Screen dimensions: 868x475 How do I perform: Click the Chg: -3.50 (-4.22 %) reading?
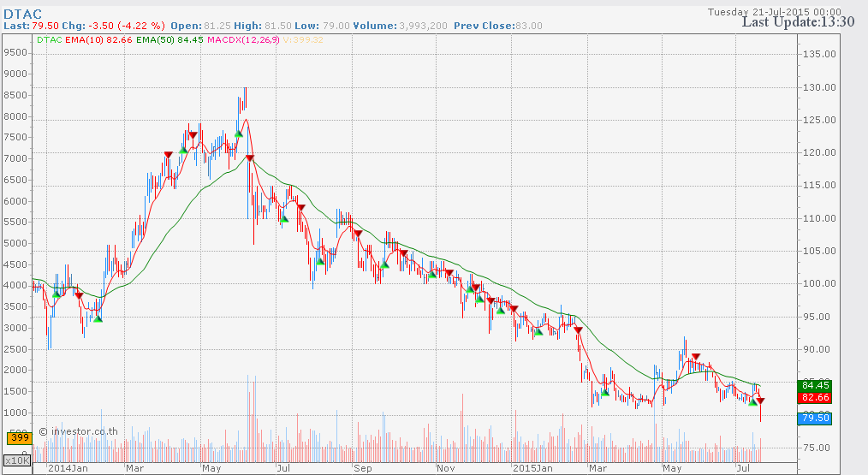[x=113, y=26]
